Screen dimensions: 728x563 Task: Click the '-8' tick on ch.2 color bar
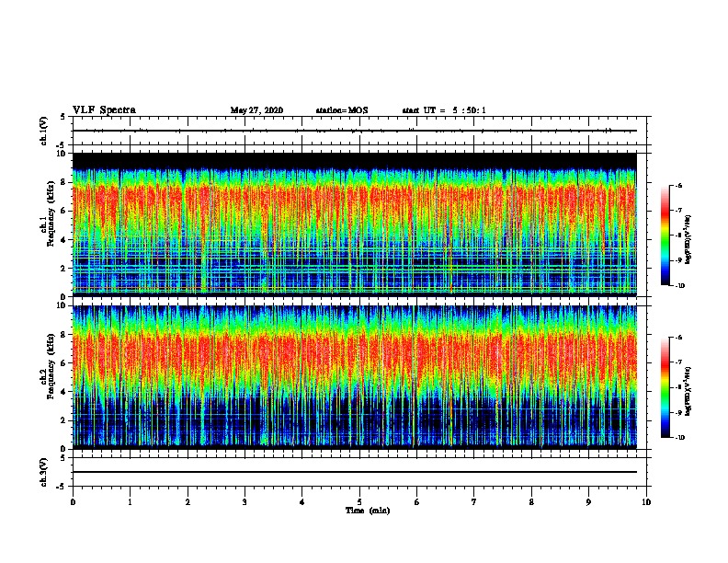click(678, 387)
